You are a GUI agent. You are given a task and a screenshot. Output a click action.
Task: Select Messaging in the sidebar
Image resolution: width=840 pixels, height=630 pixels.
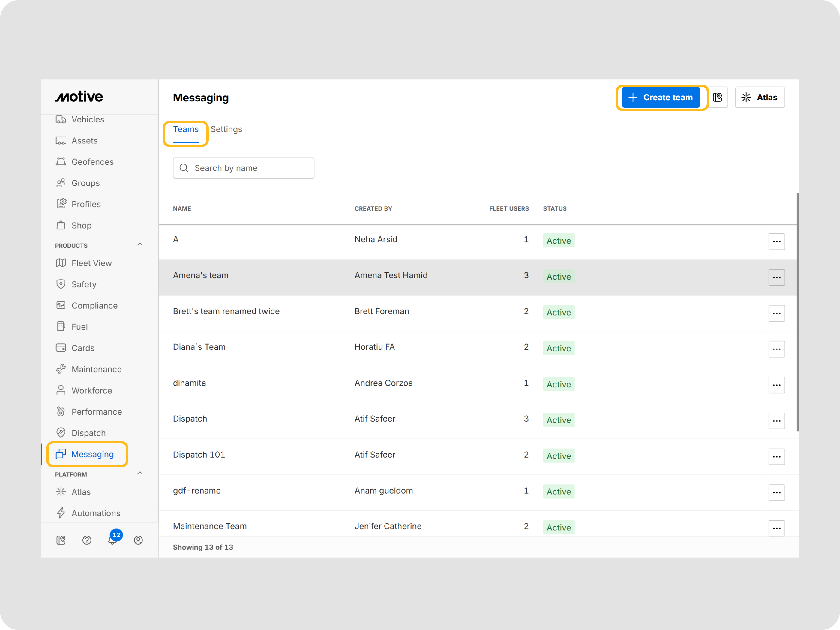pos(85,454)
